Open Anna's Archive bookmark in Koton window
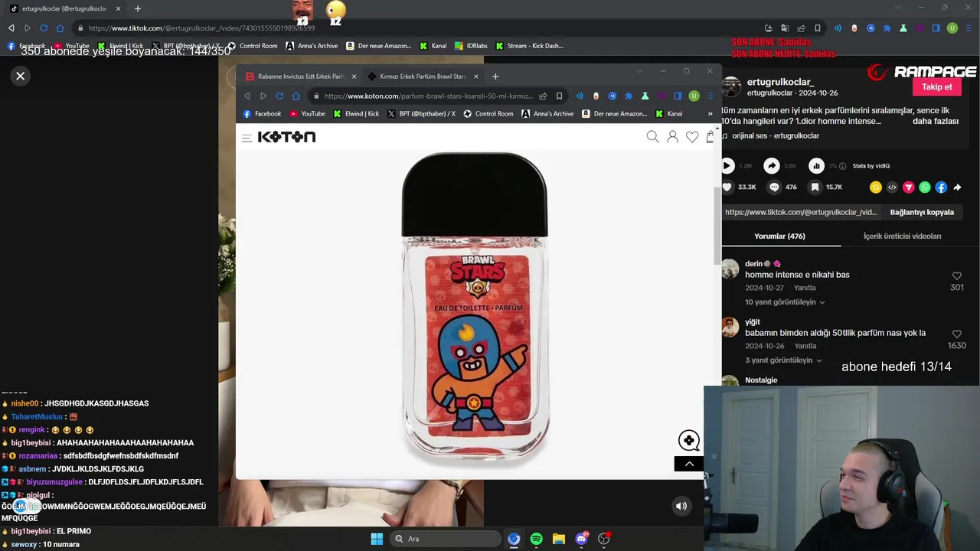The image size is (980, 551). pos(547,114)
